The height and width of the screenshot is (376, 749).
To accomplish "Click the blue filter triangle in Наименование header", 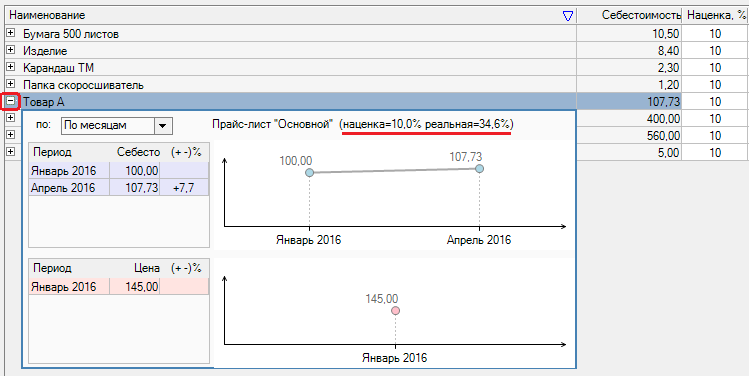I will tap(567, 16).
